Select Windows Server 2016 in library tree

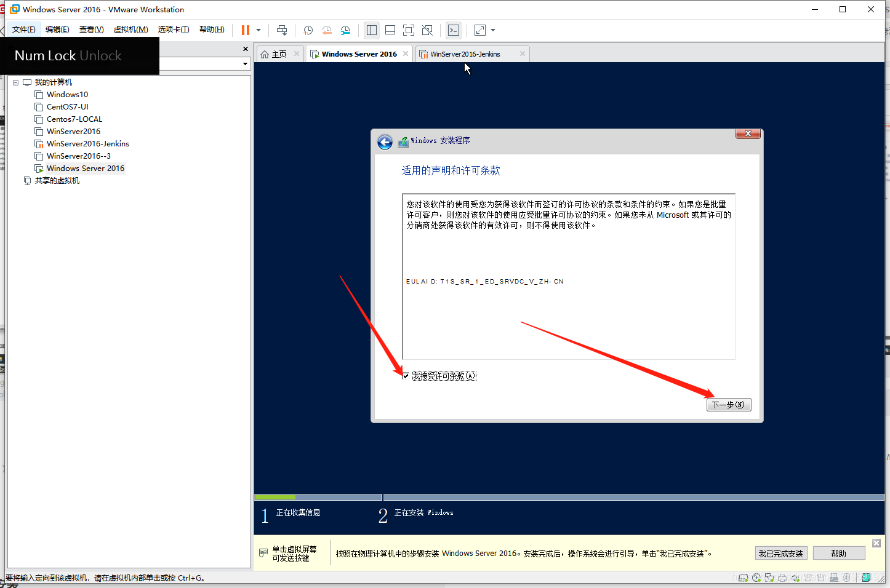coord(86,169)
